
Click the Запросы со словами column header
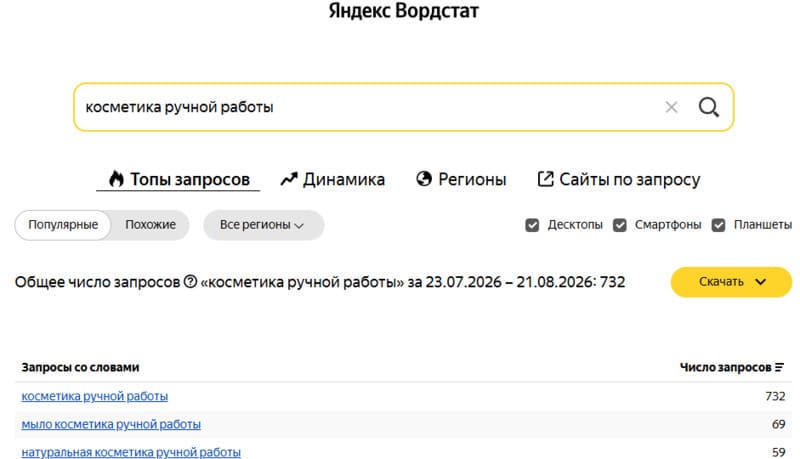point(80,367)
